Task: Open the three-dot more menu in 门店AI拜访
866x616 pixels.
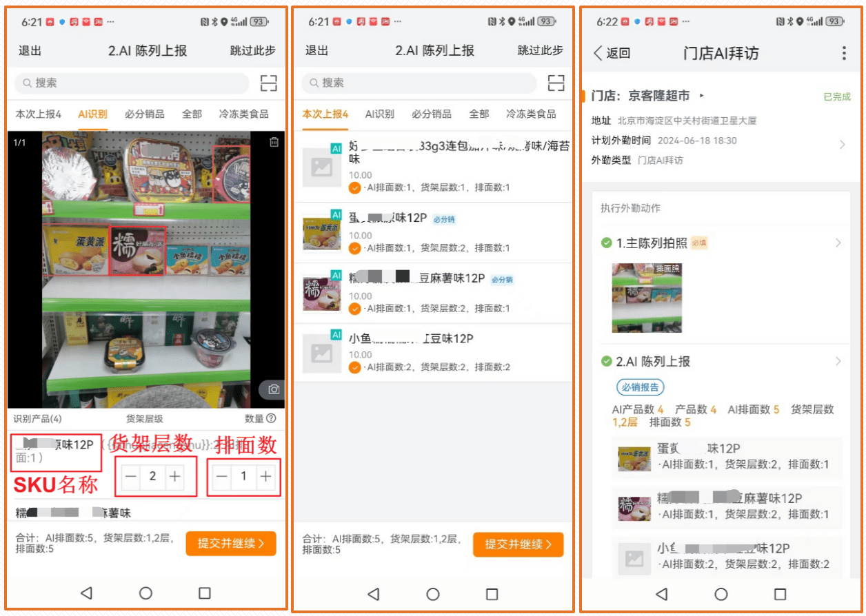Action: 844,53
